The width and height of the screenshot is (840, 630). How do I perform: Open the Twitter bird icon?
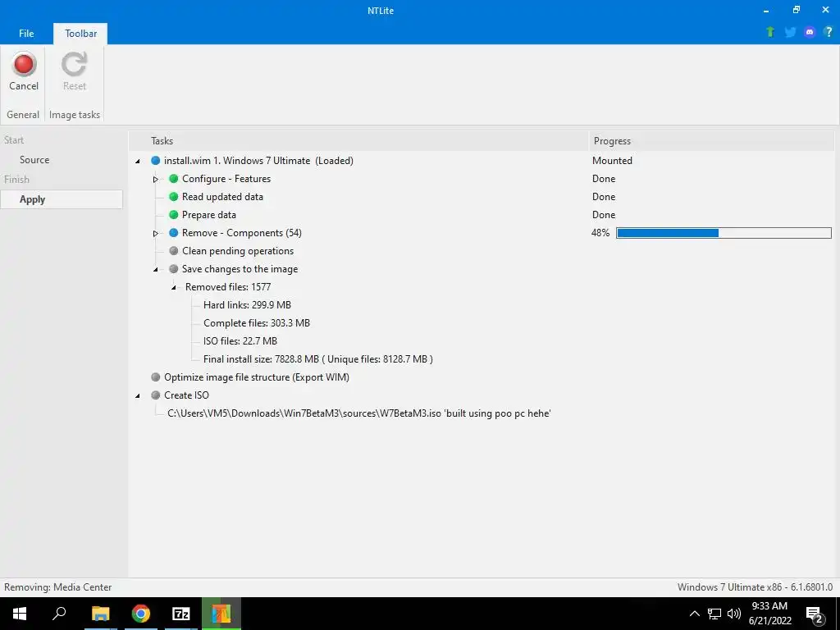tap(790, 32)
